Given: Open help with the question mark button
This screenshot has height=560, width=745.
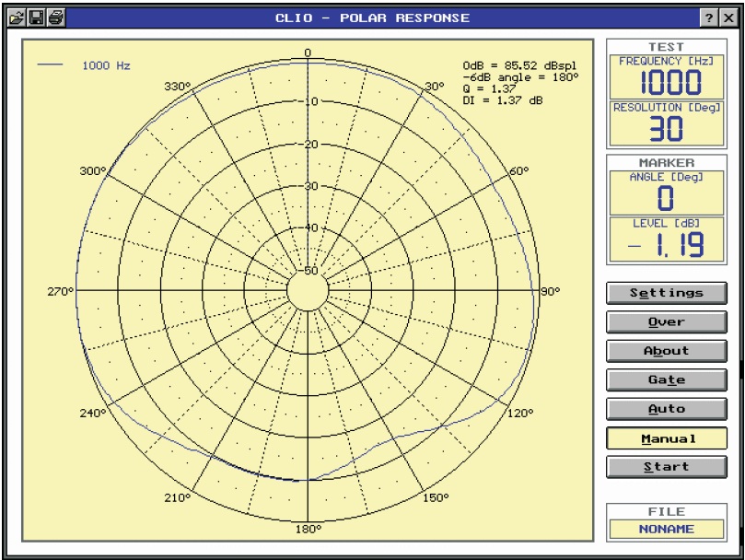Looking at the screenshot, I should click(709, 18).
